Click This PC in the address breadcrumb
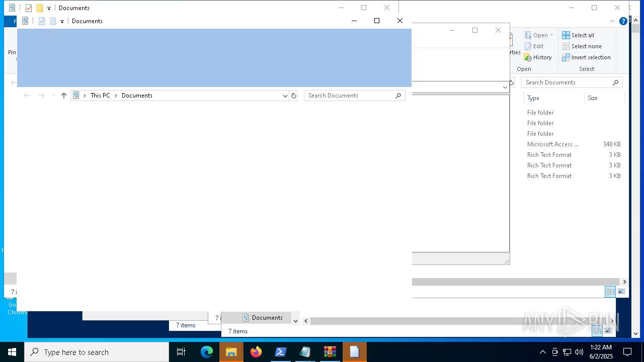This screenshot has width=644, height=362. (100, 96)
